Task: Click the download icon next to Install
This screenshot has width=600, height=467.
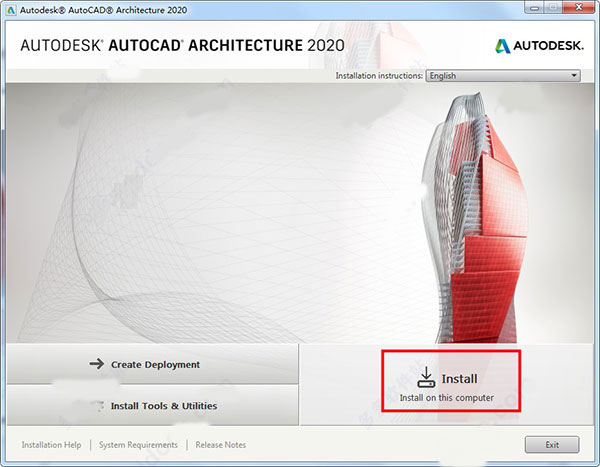Action: pos(426,377)
